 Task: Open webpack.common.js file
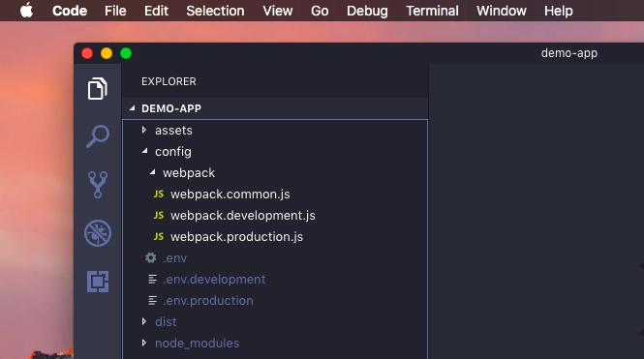[x=230, y=194]
